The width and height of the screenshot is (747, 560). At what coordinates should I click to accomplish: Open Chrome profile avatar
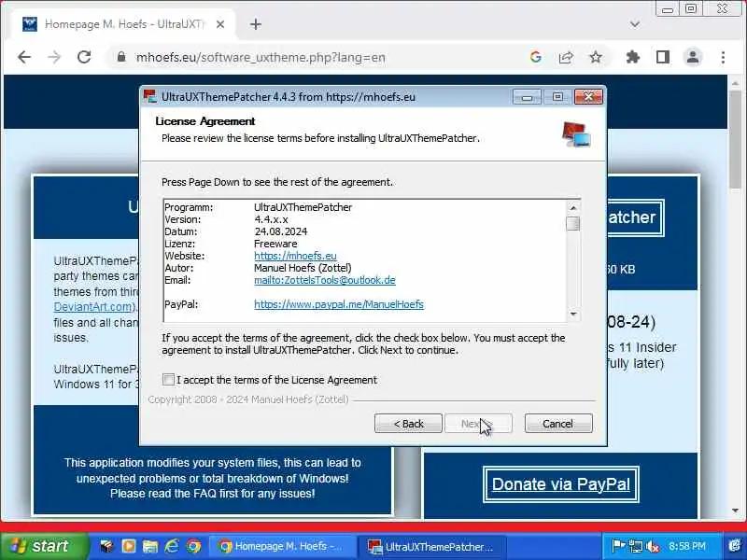[x=693, y=58]
